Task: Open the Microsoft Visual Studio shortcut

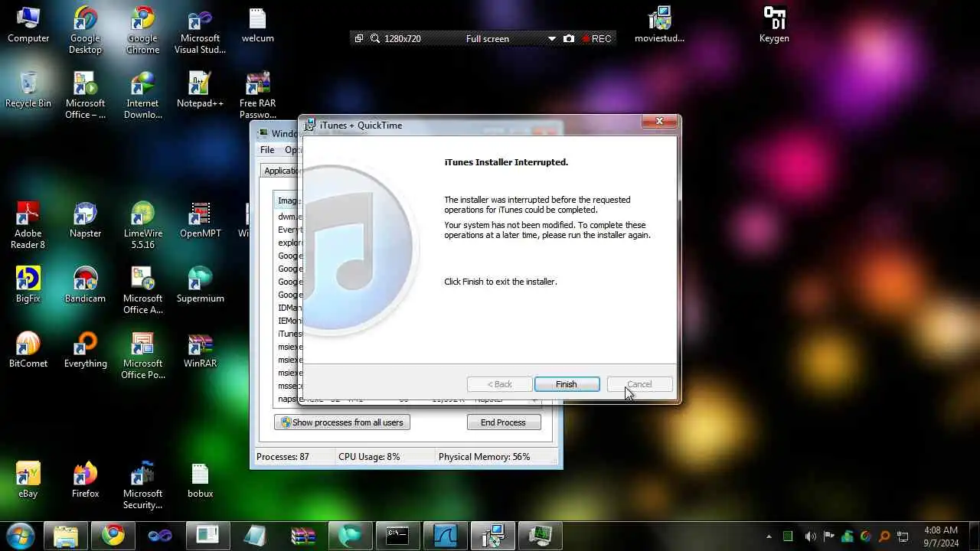Action: click(x=200, y=30)
